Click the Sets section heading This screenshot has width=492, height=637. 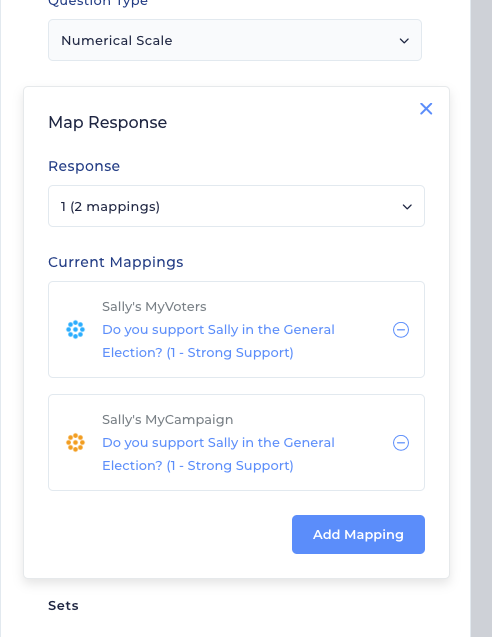tap(63, 606)
